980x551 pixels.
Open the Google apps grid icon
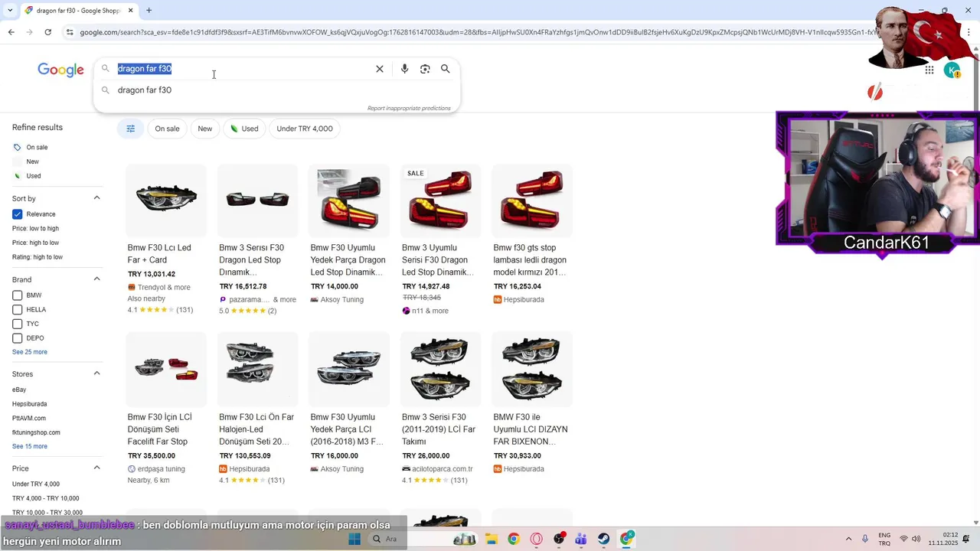click(x=929, y=70)
